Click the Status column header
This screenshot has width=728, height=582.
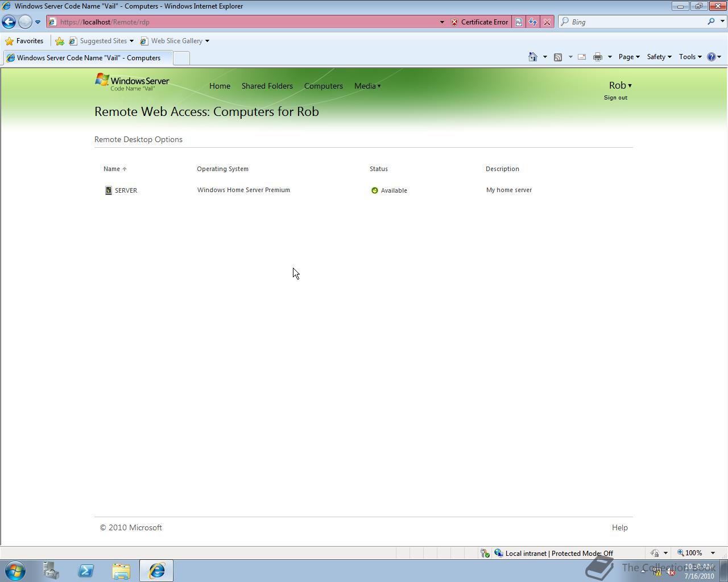click(379, 169)
